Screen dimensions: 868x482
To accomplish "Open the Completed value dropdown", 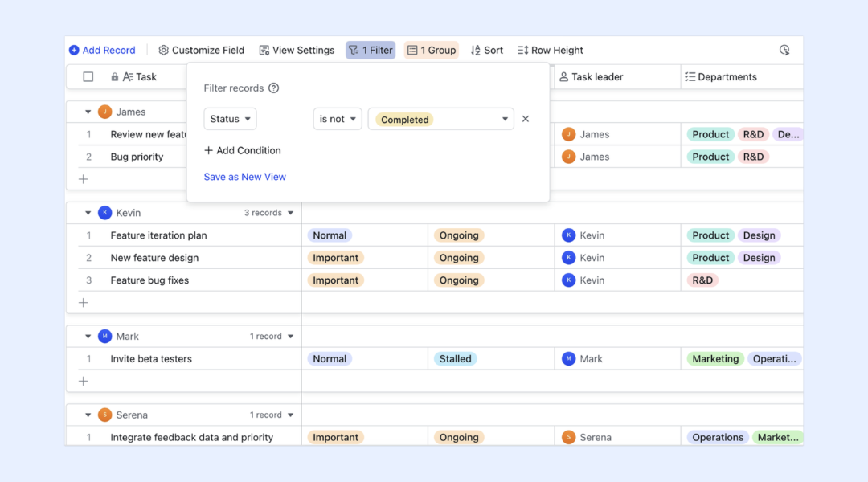I will tap(441, 119).
